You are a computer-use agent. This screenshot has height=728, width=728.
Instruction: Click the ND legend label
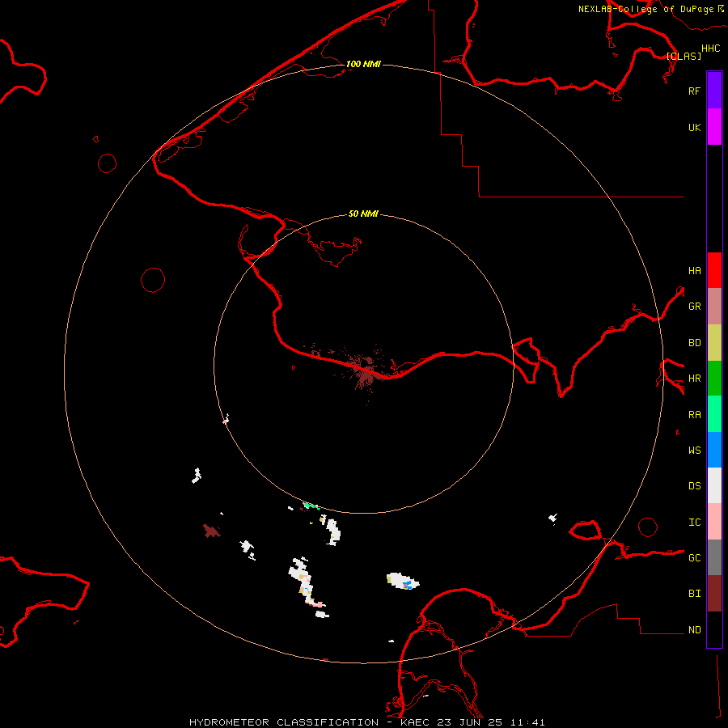[x=694, y=629]
